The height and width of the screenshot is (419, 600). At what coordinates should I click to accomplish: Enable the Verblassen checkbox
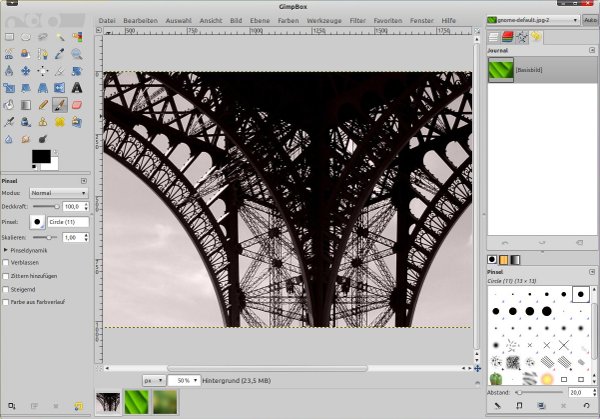(x=6, y=262)
